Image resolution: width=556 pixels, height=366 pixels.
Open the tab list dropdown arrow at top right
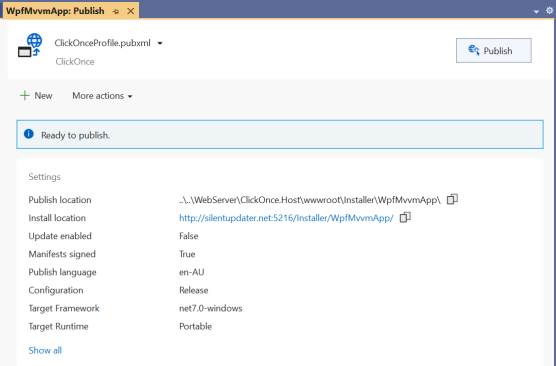click(536, 12)
